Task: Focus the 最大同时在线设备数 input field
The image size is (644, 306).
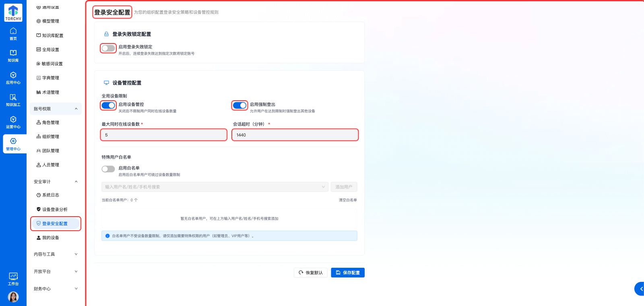Action: 164,135
